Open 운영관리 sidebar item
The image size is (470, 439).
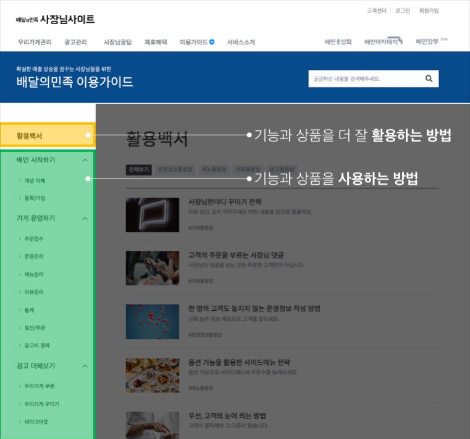[34, 256]
